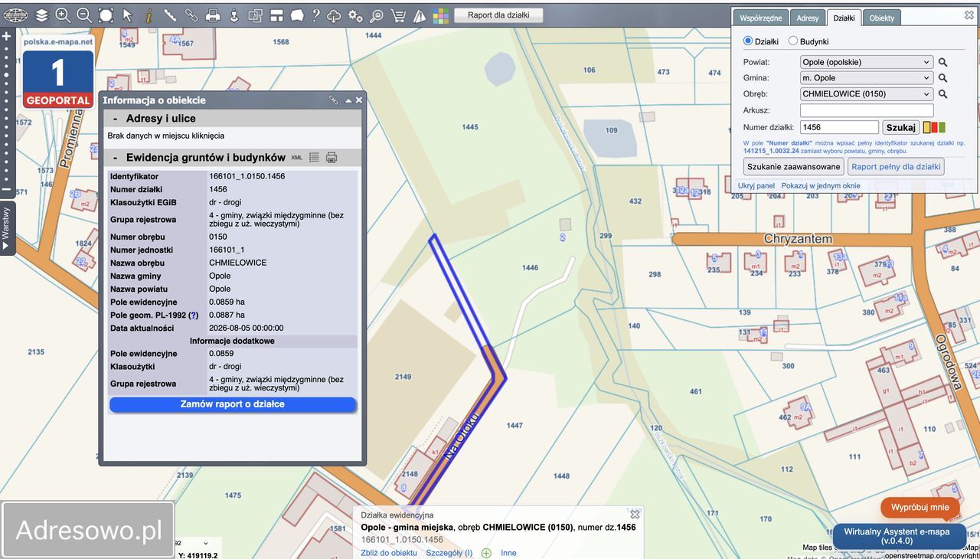Open the Powiat dropdown
Viewport: 980px width, 559px height.
coord(867,62)
